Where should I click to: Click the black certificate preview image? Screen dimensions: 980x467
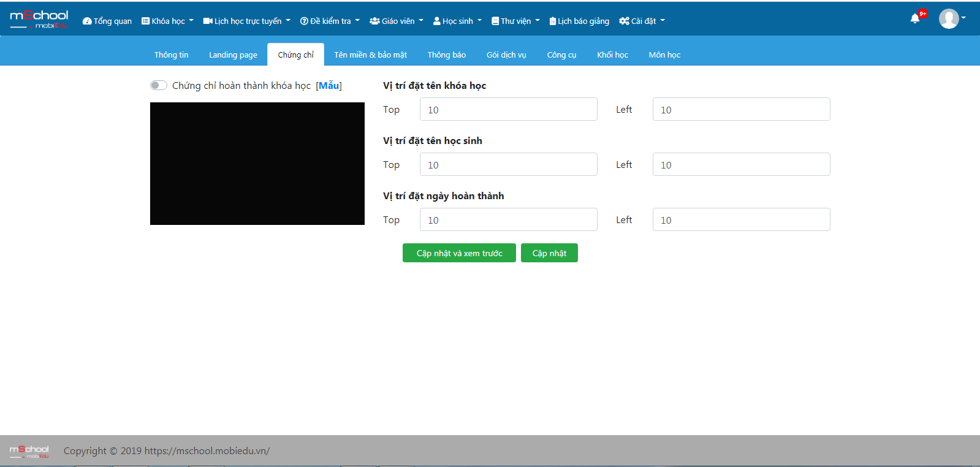click(x=257, y=164)
